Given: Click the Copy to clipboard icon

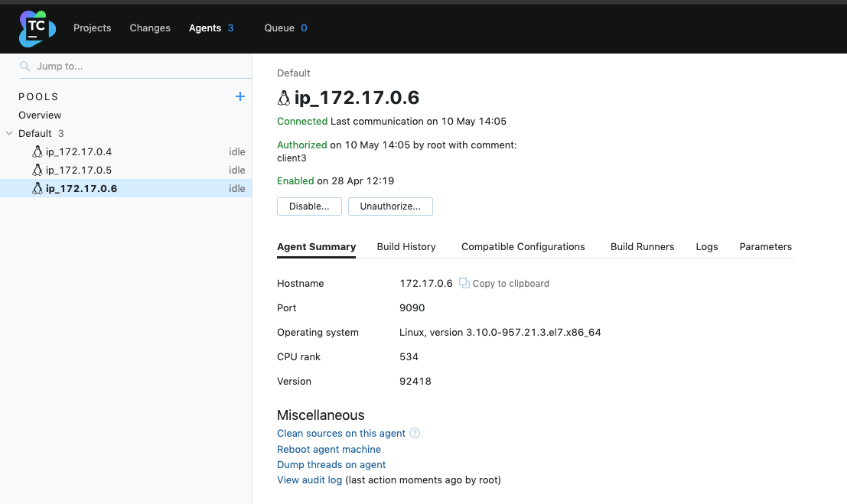Looking at the screenshot, I should [x=464, y=283].
